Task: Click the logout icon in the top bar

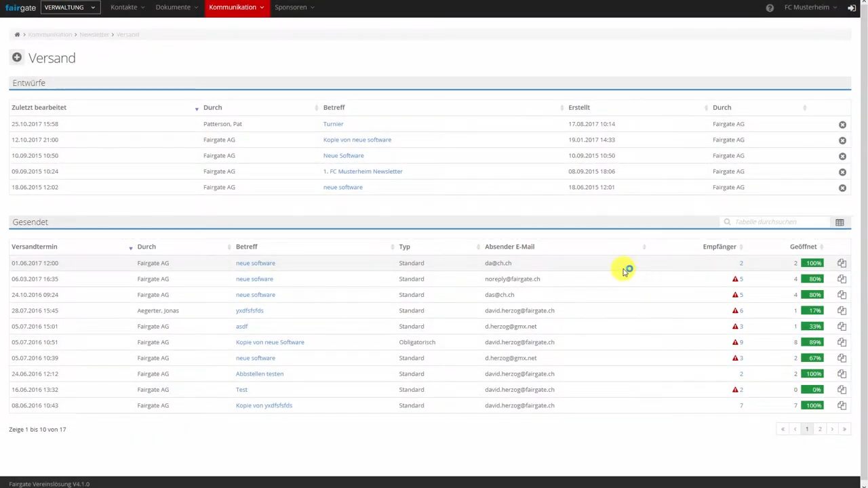Action: coord(852,7)
